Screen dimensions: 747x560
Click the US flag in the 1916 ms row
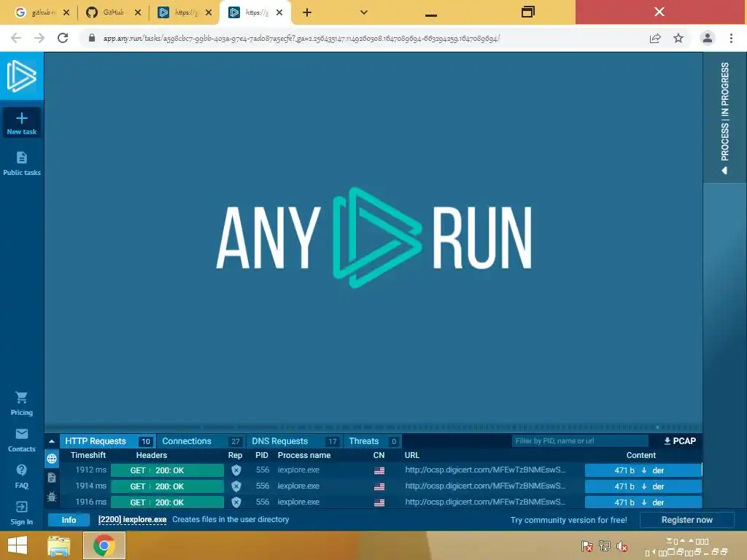[379, 503]
